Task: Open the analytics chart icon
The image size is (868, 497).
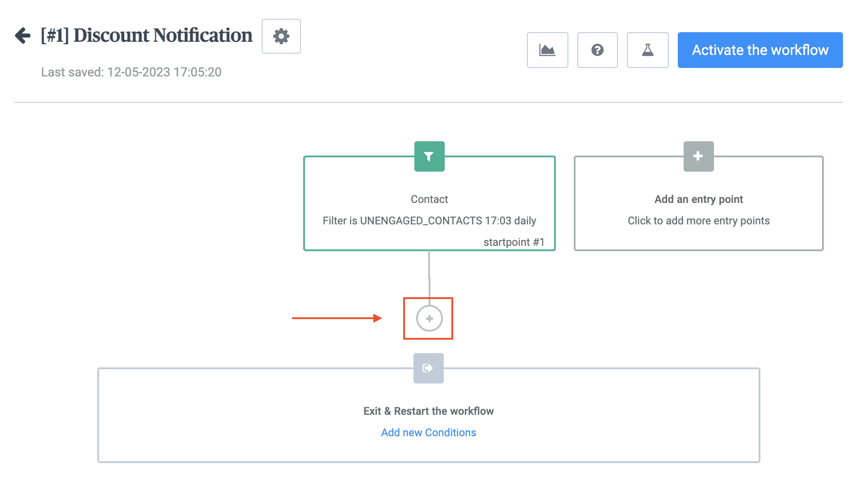Action: point(547,50)
